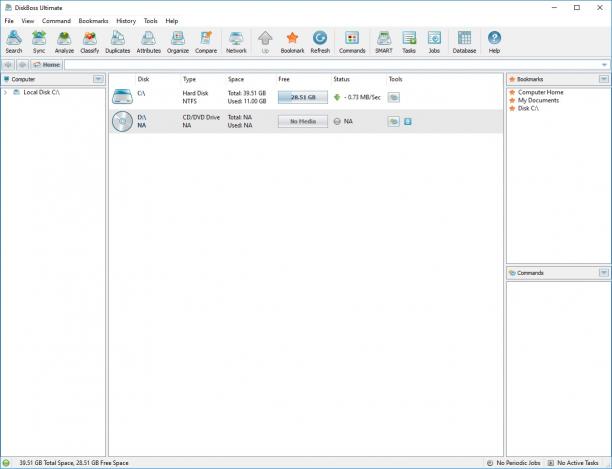
Task: Open the View menu
Action: click(x=28, y=21)
